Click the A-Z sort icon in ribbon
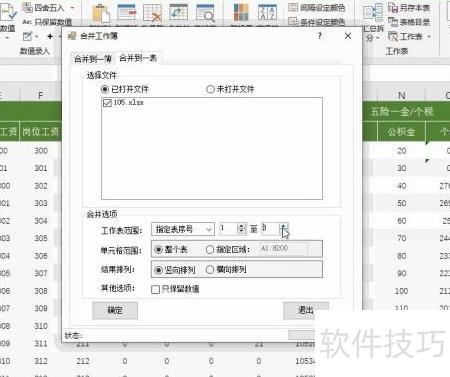The image size is (450, 377). 267,13
